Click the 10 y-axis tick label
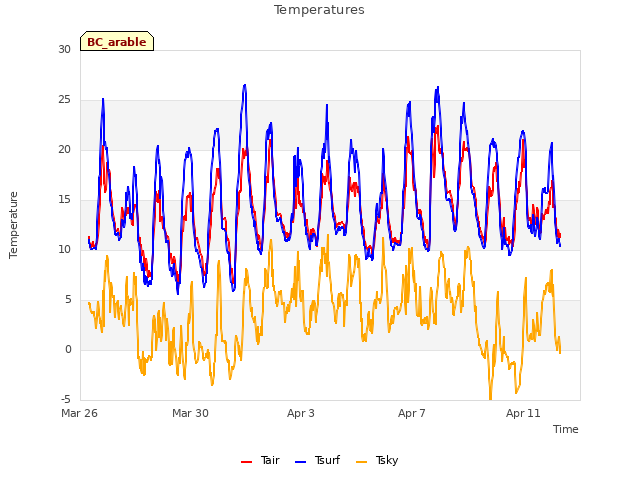 point(64,249)
